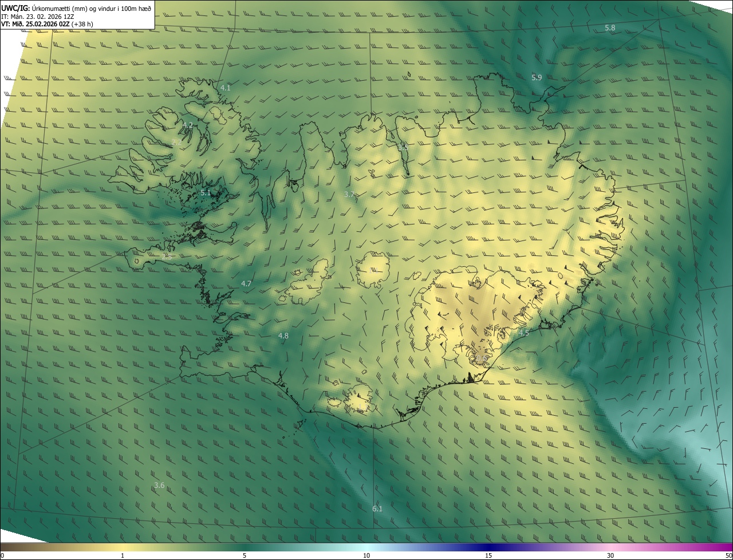Click the '4.5' value label

point(523,333)
